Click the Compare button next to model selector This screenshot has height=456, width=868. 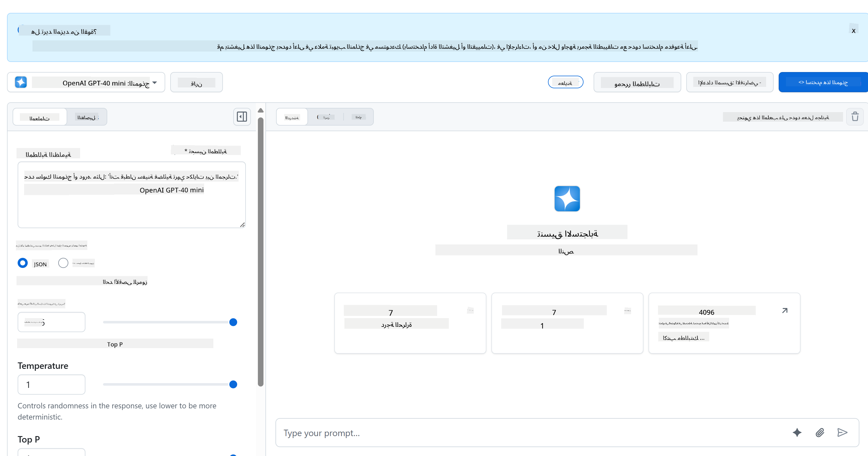(197, 82)
